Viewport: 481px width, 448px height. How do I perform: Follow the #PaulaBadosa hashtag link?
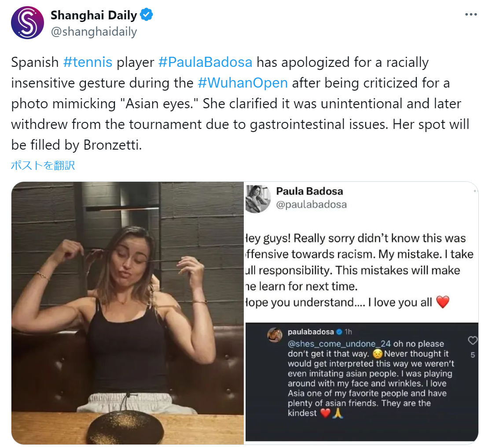tap(205, 62)
